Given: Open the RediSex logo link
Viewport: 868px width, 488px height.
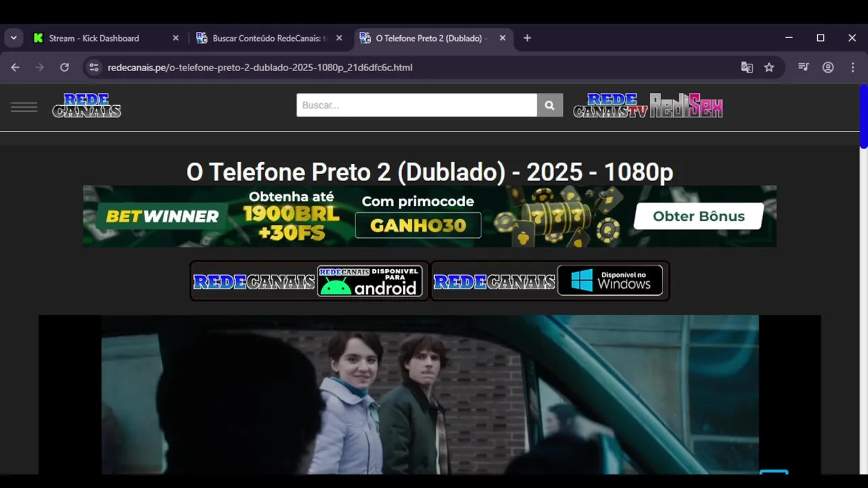Looking at the screenshot, I should click(x=686, y=106).
